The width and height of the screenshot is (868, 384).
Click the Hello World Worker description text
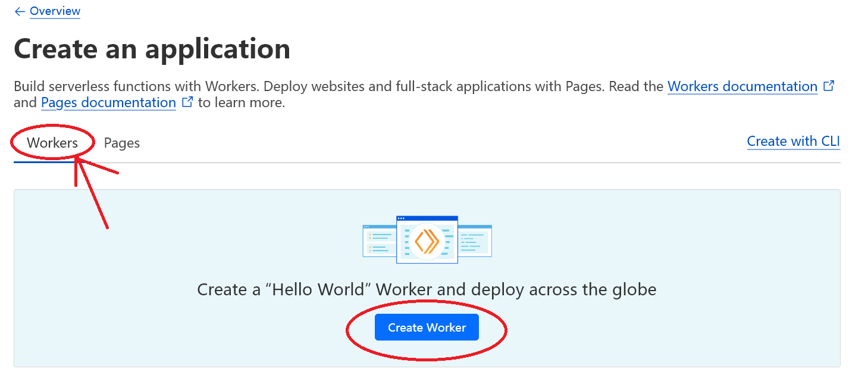[427, 290]
